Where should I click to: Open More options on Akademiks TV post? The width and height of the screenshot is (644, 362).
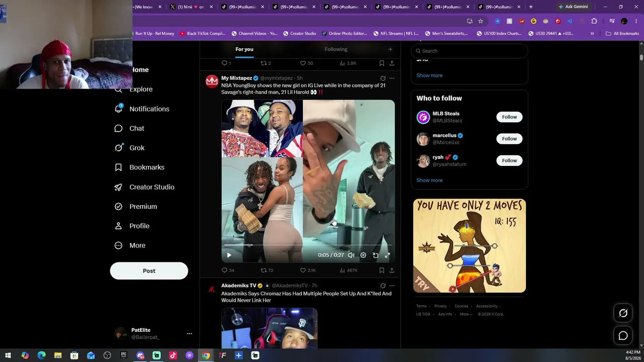[392, 286]
